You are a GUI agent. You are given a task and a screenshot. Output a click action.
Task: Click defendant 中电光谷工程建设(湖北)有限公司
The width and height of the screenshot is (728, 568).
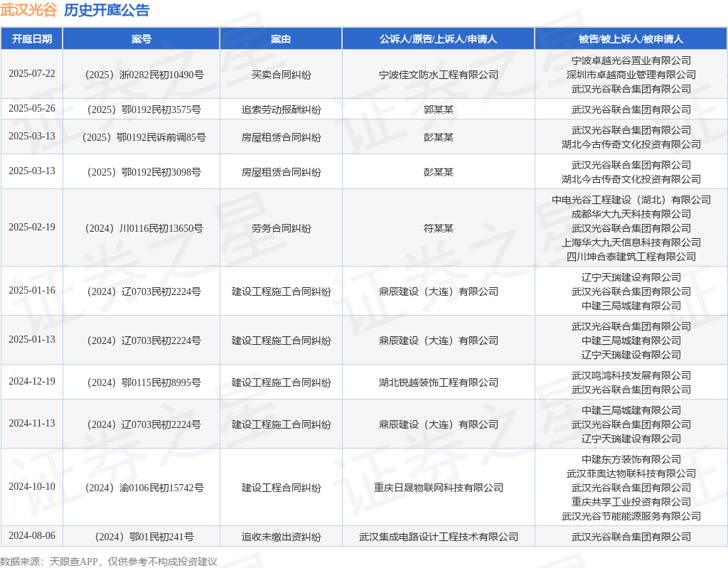coord(631,200)
